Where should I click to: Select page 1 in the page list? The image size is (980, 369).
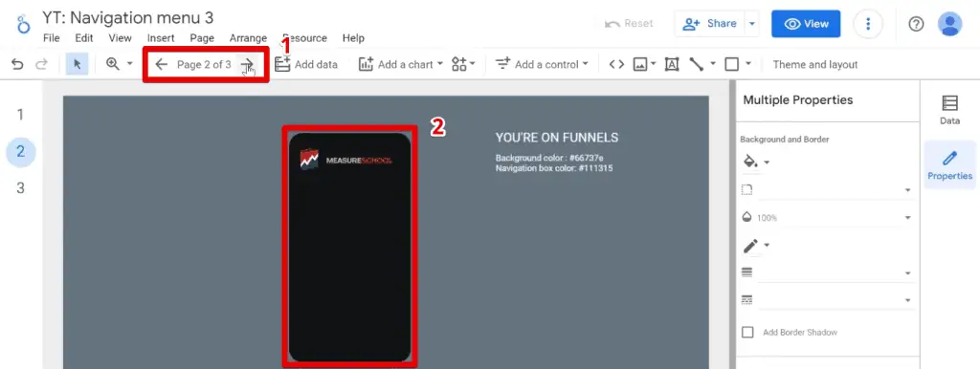coord(21,115)
